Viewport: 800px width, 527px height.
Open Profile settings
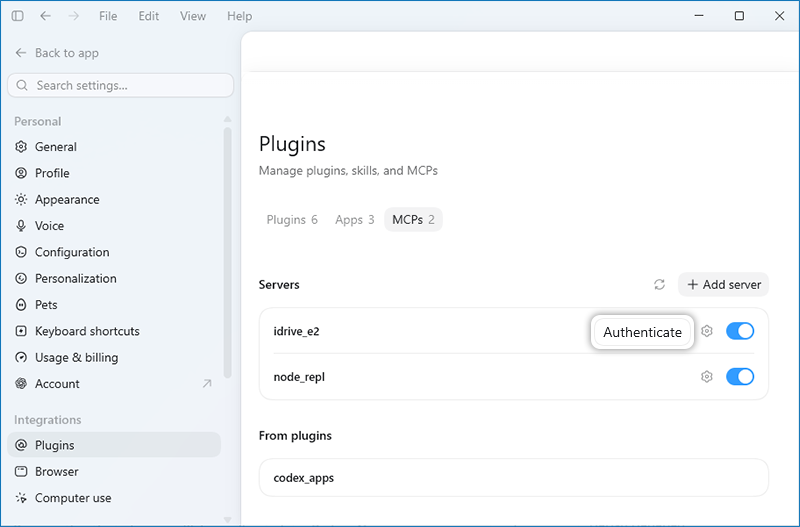(114, 173)
